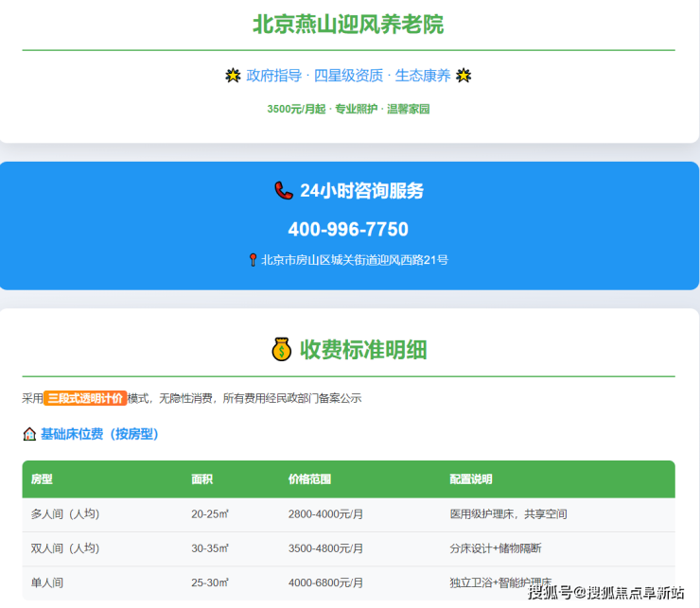Viewport: 700px width, 608px height.
Task: Click the orange 三段式透明计价 badge
Action: [85, 398]
